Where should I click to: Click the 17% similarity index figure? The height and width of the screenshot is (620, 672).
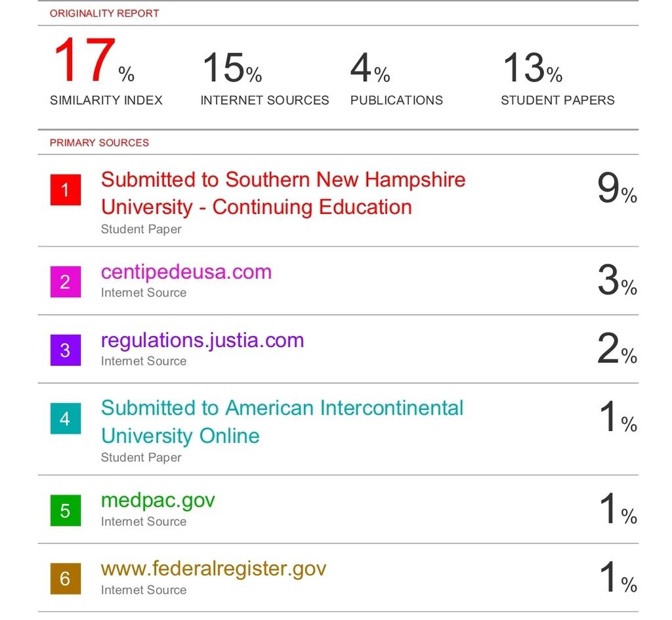94,60
